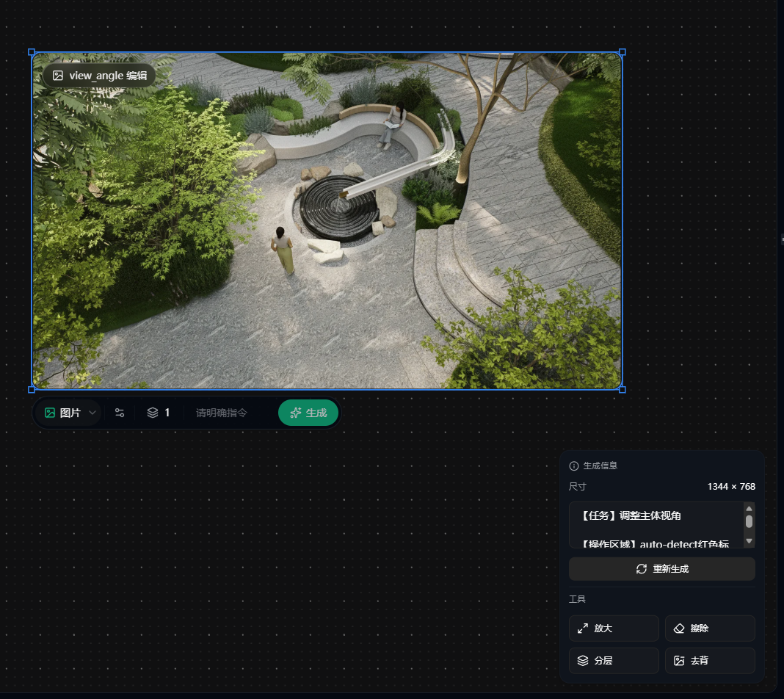Click the prompt box scroll up arrow
This screenshot has height=699, width=784.
[749, 508]
